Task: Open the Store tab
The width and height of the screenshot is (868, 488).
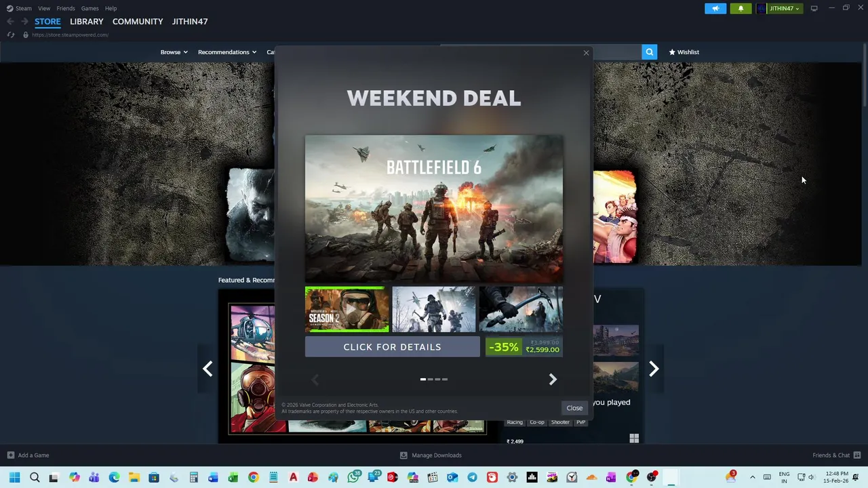Action: click(x=47, y=22)
